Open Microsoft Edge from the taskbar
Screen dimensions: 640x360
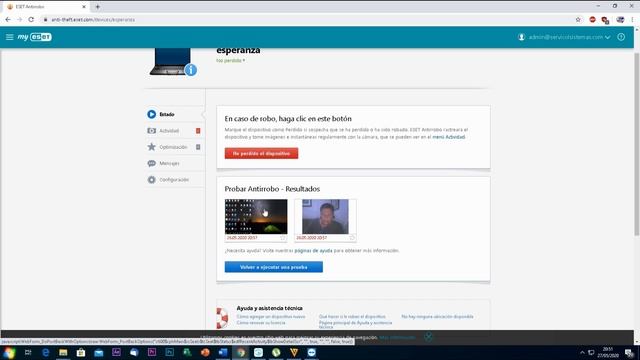pos(45,353)
